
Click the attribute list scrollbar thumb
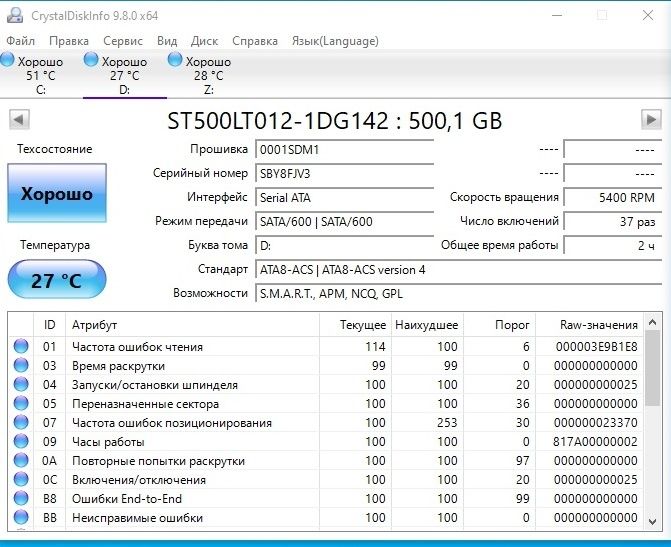652,368
